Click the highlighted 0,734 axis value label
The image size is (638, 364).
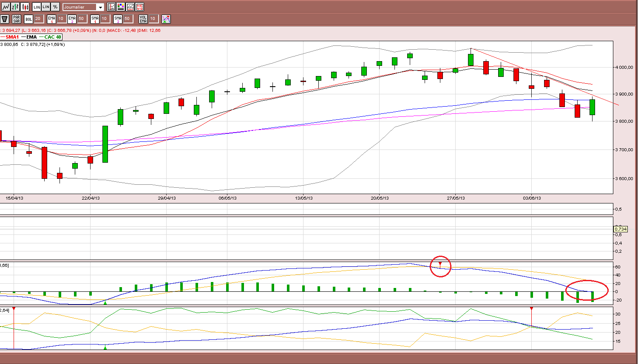pos(621,229)
